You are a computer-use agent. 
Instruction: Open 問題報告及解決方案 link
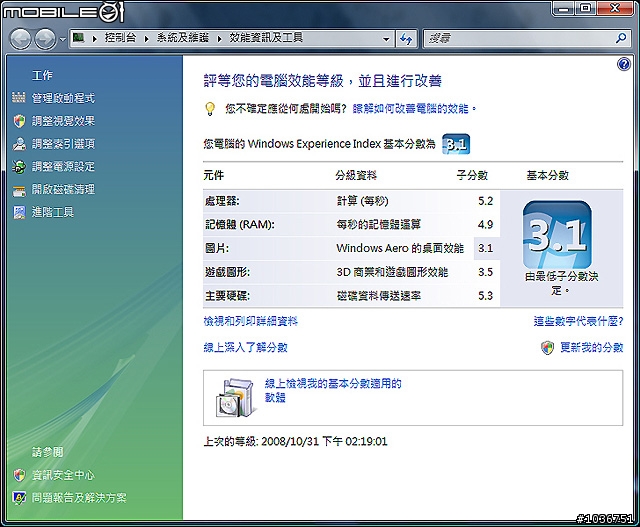(x=79, y=498)
